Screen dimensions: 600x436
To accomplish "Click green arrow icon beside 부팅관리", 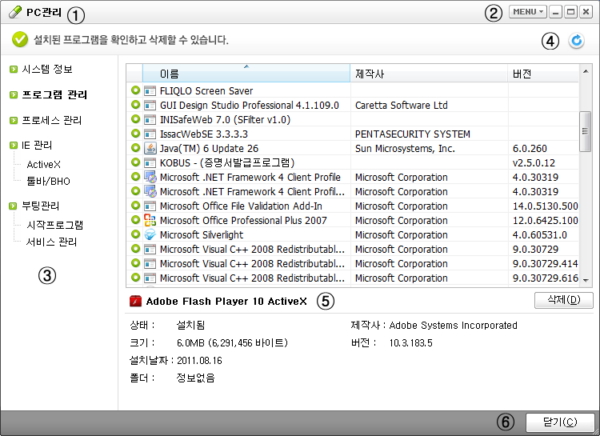I will tap(13, 206).
